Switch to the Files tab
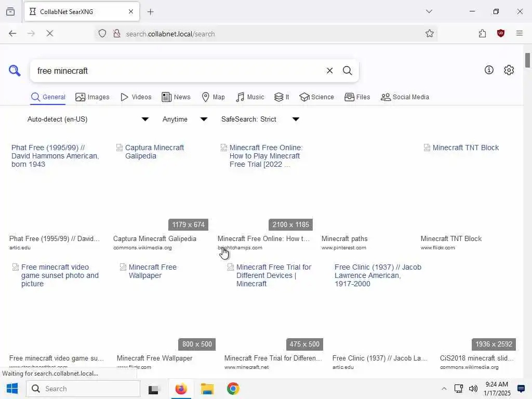 click(x=357, y=97)
